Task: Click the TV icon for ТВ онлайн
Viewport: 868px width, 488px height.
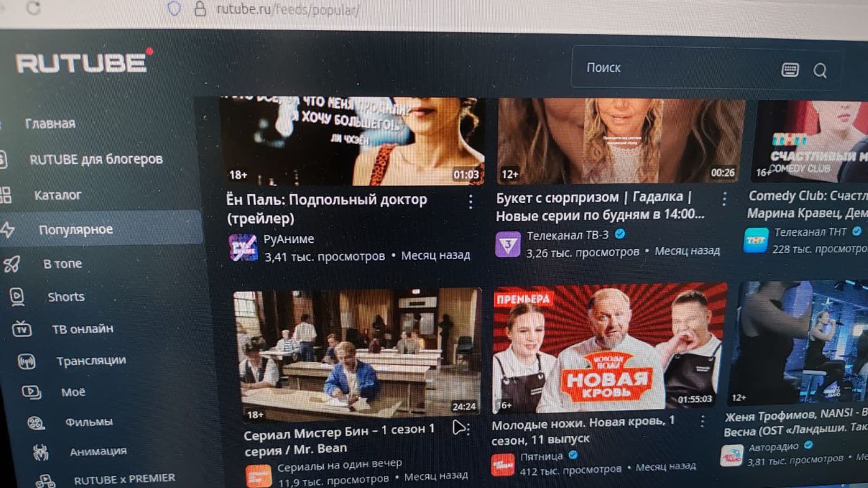Action: pos(22,329)
